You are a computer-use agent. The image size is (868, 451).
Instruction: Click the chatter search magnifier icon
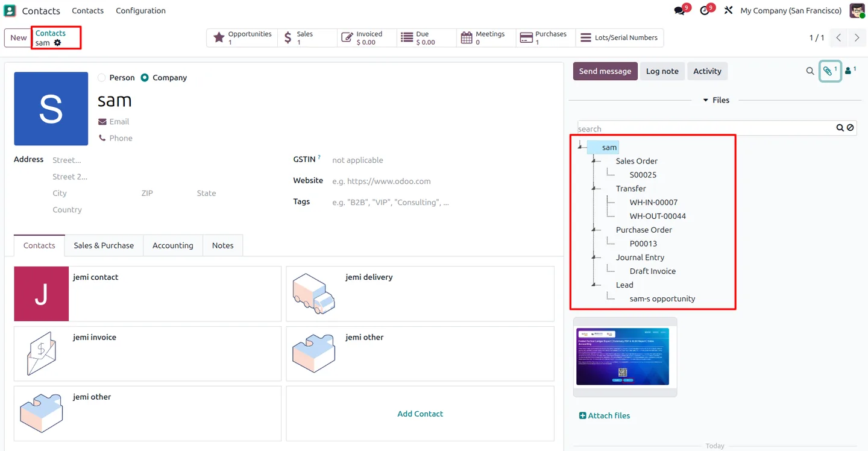pos(810,71)
